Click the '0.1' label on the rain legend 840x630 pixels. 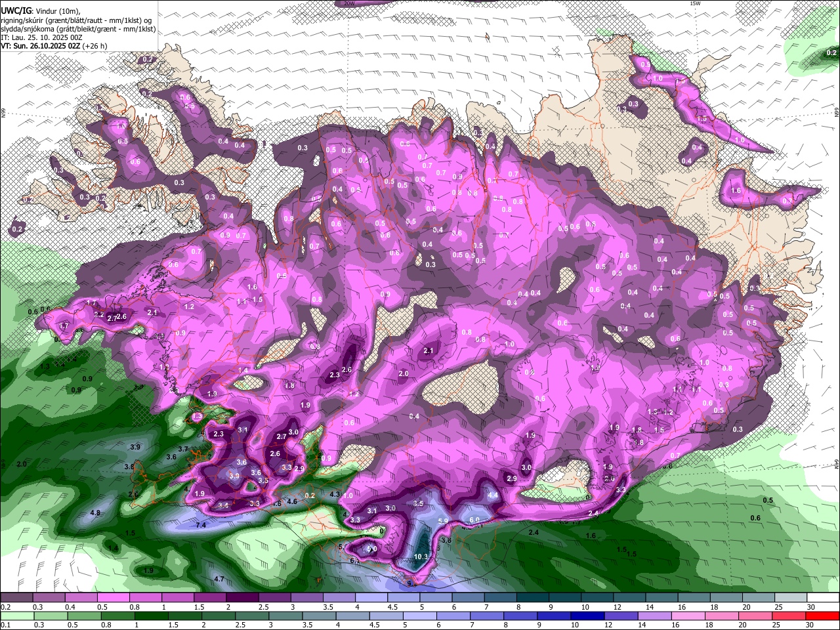(4, 625)
